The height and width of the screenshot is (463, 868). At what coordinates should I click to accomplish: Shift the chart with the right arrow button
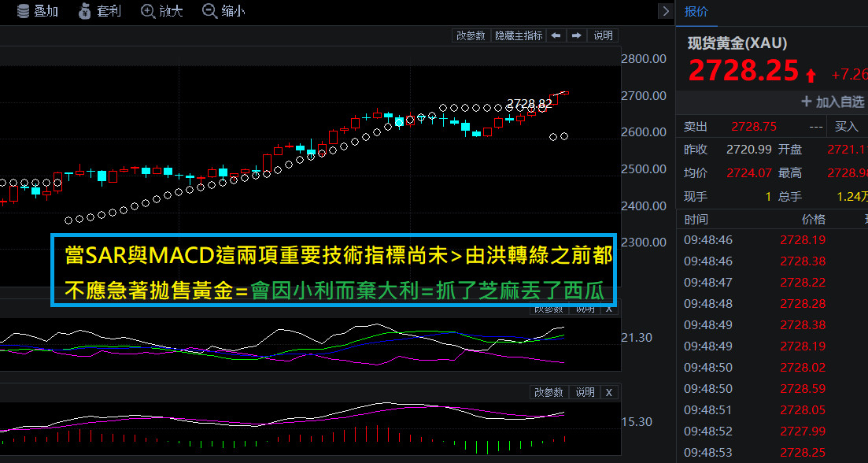577,35
